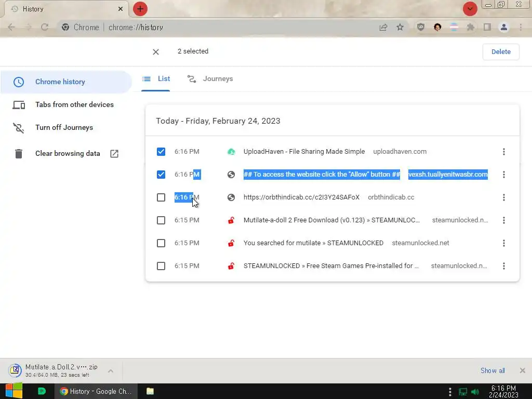Check the 'You searched for mutilate' entry
Screen dimensions: 532x399
[161, 243]
